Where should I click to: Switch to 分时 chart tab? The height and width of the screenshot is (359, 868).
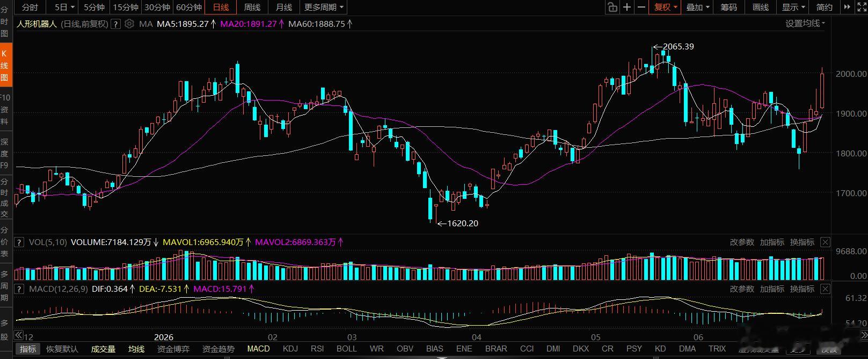[30, 7]
